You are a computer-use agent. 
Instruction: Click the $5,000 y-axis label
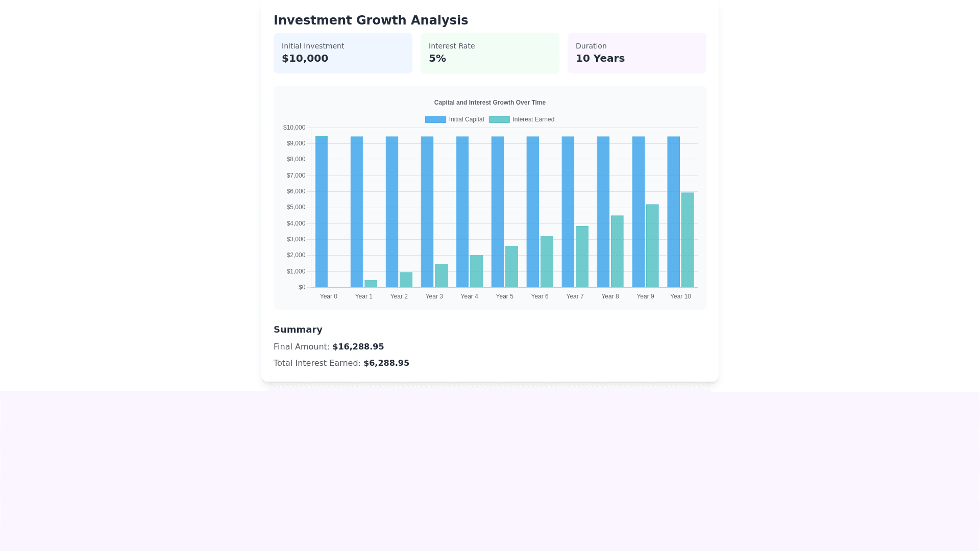296,207
